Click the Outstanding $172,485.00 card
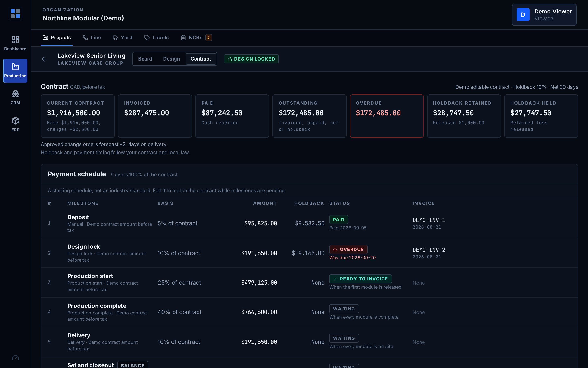Viewport: 588px width, 368px height. pos(309,116)
